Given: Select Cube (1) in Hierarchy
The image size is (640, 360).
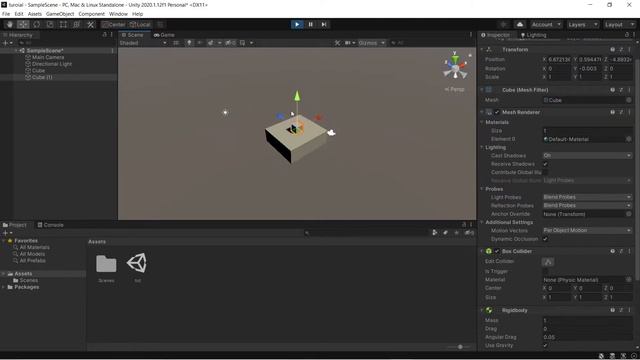Looking at the screenshot, I should click(x=42, y=77).
